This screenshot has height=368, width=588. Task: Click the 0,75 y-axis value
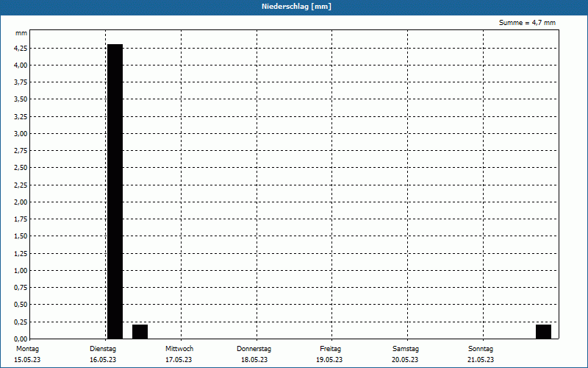pyautogui.click(x=21, y=288)
